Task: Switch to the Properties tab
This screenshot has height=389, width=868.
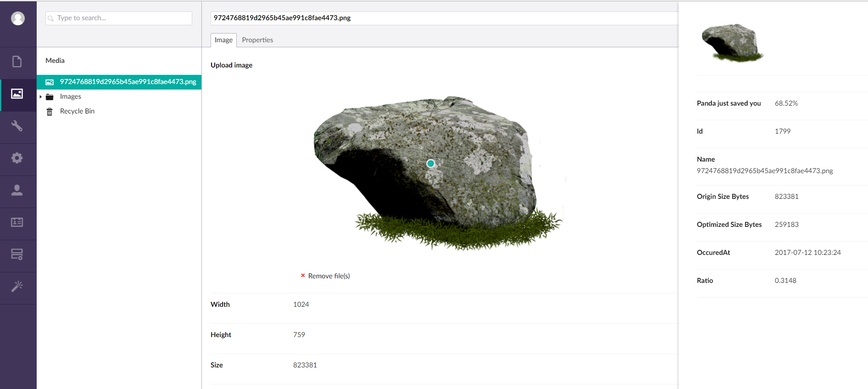Action: coord(257,40)
